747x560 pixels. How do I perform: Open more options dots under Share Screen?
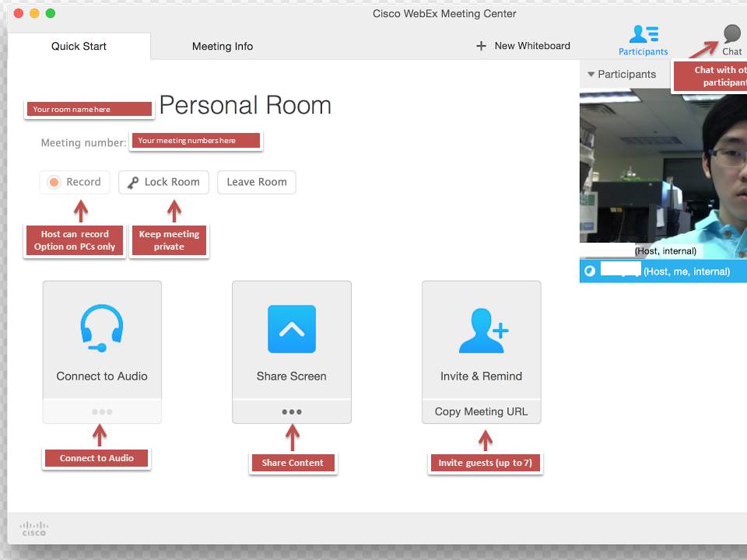tap(292, 412)
